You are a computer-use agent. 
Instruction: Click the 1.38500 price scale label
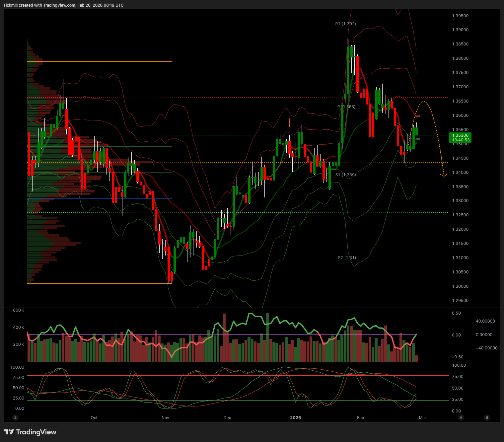[460, 44]
